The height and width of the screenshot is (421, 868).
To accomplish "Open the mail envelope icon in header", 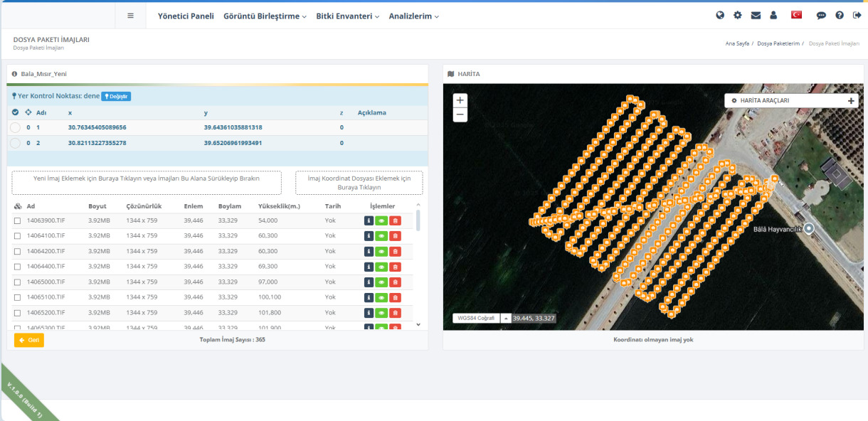I will click(756, 16).
